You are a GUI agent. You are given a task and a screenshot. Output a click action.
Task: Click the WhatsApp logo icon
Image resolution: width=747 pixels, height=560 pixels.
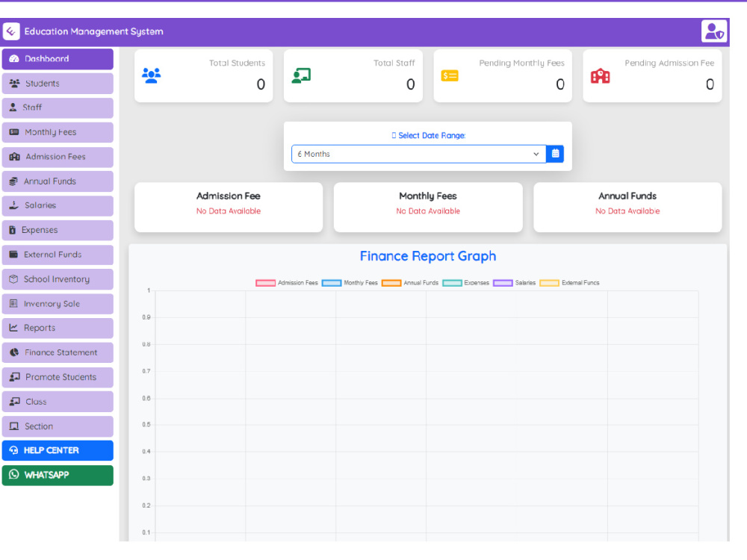coord(13,475)
